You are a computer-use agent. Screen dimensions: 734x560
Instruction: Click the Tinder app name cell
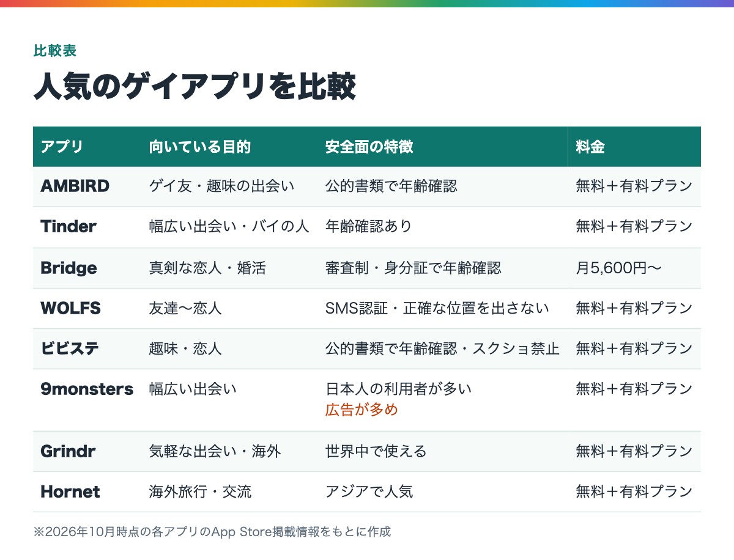click(87, 227)
